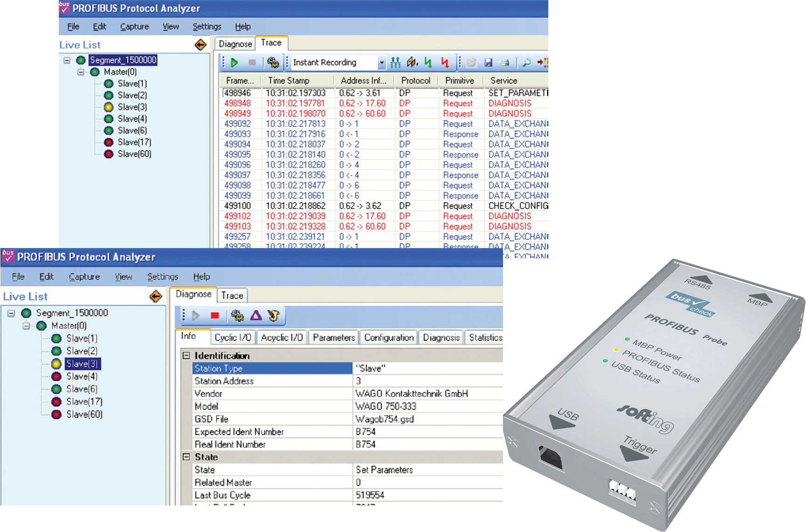Click the grey stop button in Trace-view window
The image size is (806, 532).
252,62
